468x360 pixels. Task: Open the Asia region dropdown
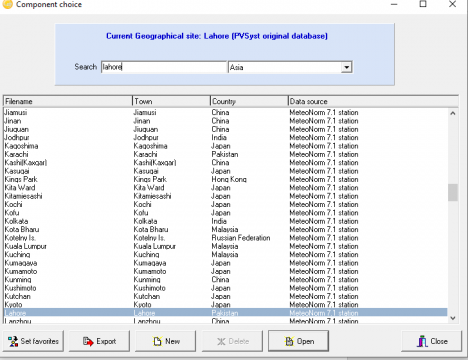(x=290, y=67)
